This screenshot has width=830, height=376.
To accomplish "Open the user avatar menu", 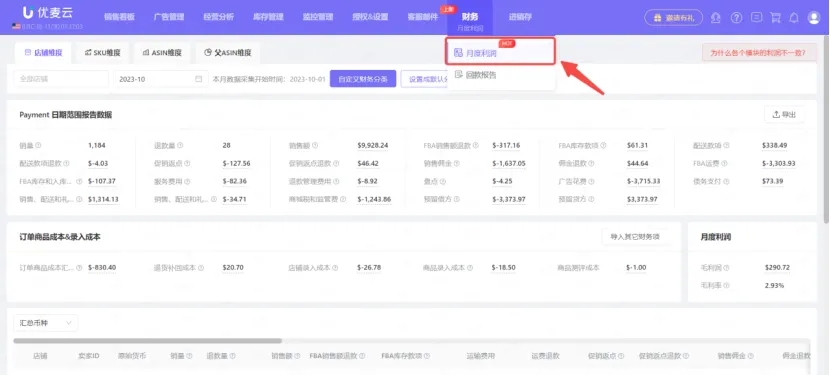I will (x=814, y=17).
